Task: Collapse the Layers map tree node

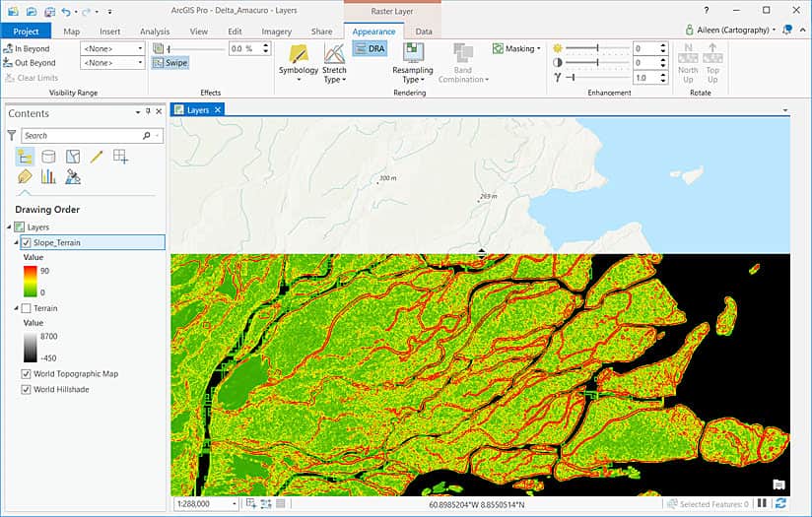Action: pyautogui.click(x=9, y=227)
